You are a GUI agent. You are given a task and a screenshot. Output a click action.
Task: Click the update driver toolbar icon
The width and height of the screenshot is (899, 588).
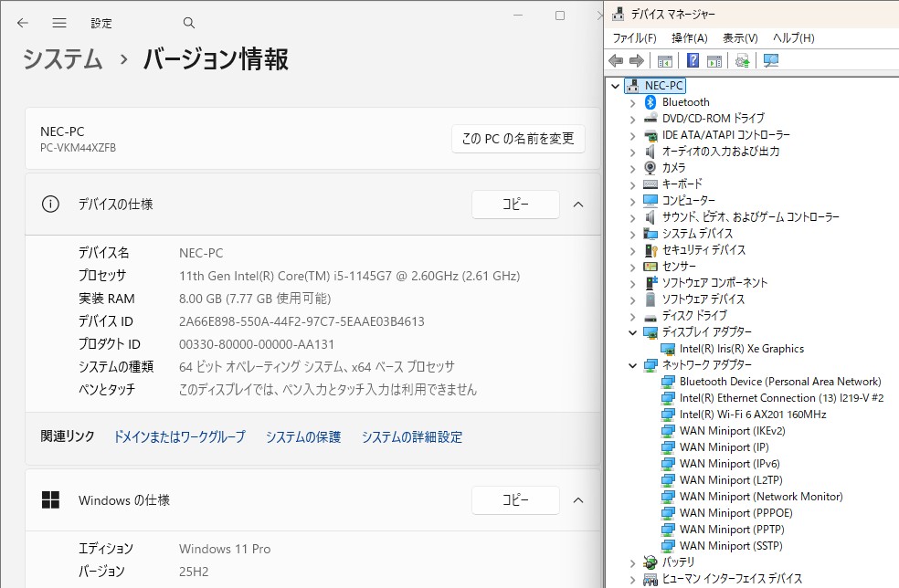pyautogui.click(x=742, y=60)
